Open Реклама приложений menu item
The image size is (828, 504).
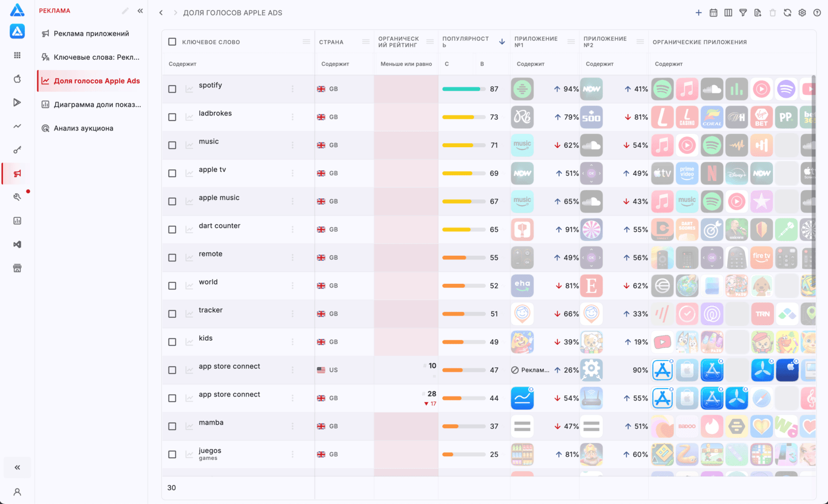tap(91, 33)
